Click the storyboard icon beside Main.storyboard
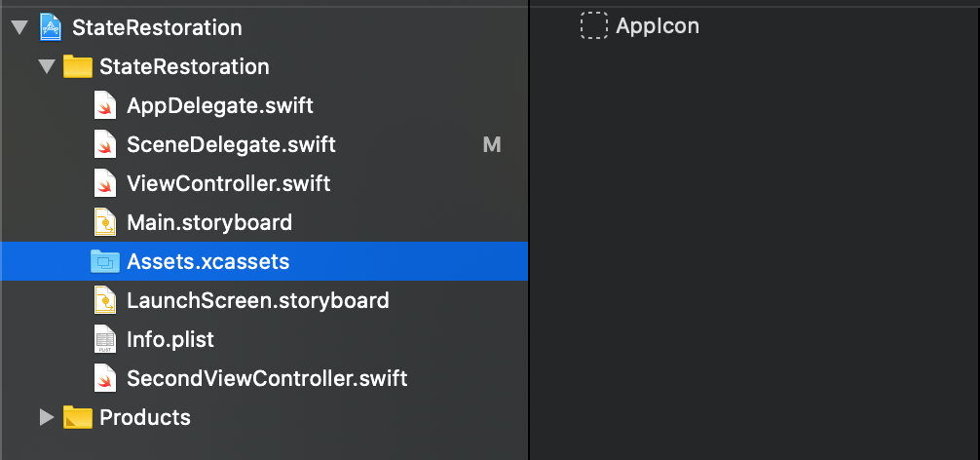The width and height of the screenshot is (980, 460). pos(105,222)
